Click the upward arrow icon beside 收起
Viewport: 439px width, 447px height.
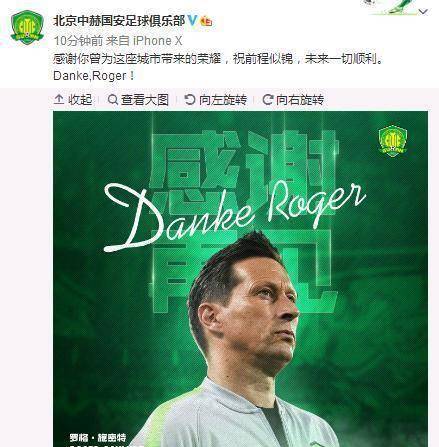pos(59,99)
